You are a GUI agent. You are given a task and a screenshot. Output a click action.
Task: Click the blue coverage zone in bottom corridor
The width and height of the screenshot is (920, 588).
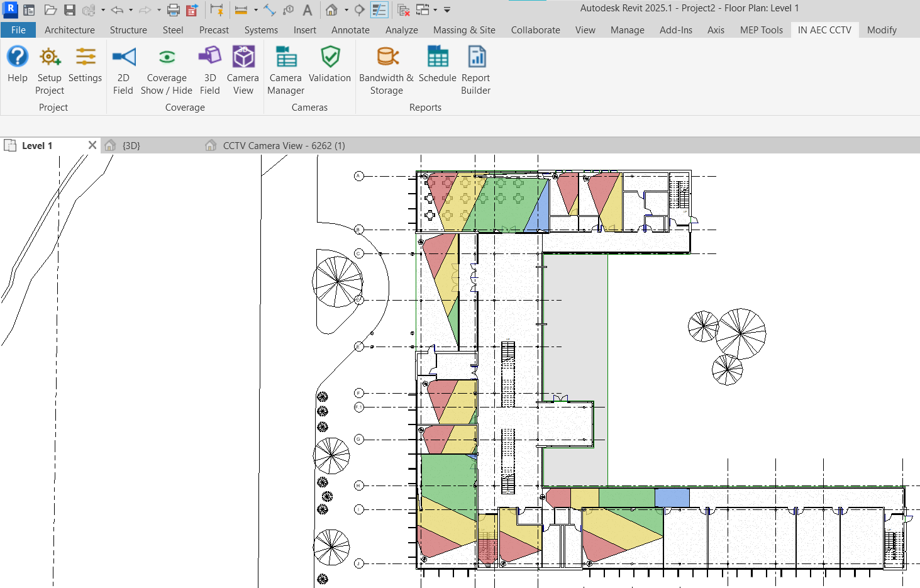tap(672, 497)
